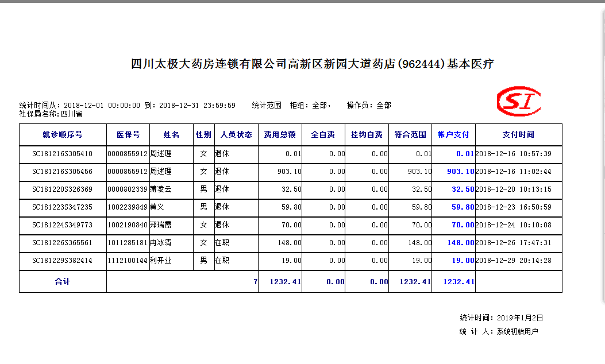Click the report title with 962444

pyautogui.click(x=313, y=64)
